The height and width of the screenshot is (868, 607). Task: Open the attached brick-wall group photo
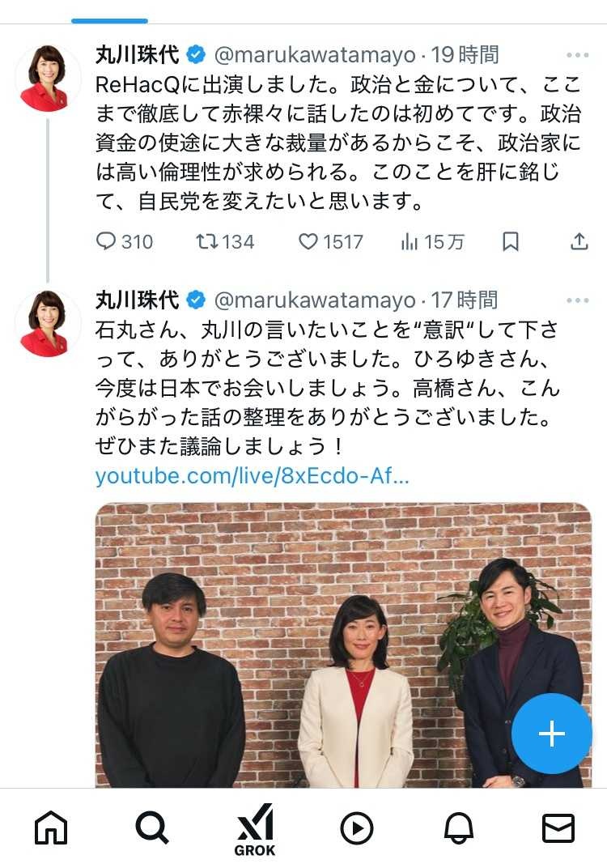[x=344, y=645]
